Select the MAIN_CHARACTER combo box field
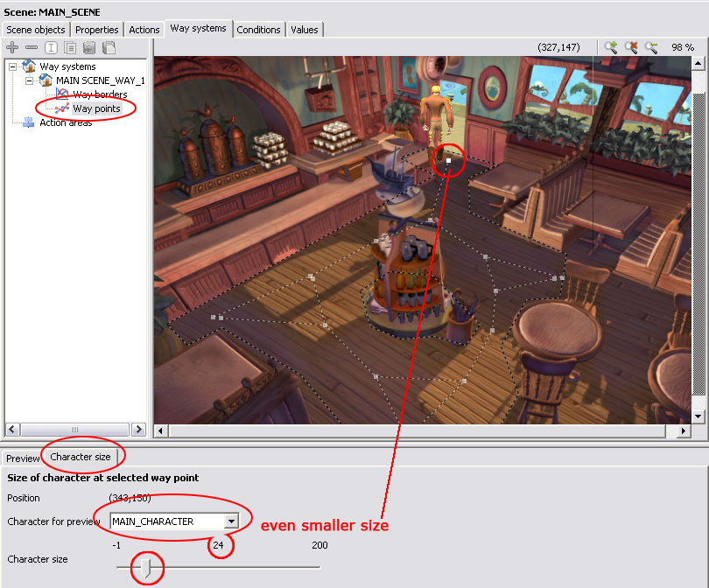Image resolution: width=709 pixels, height=588 pixels. pos(174,521)
